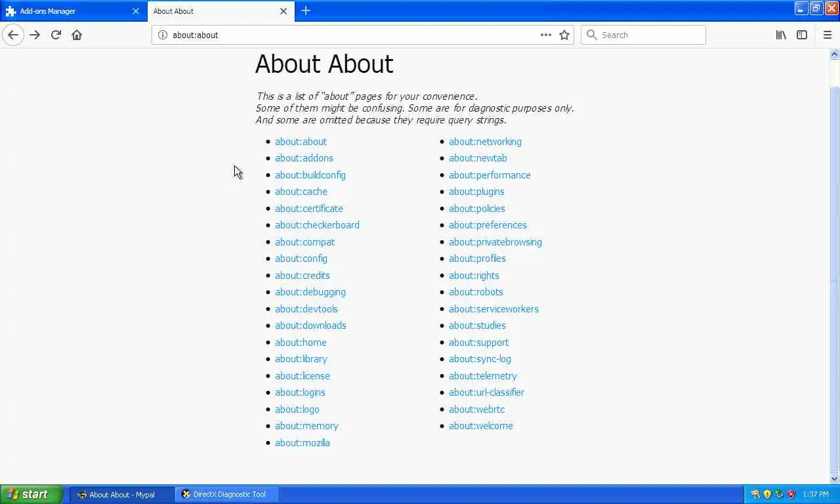Open the about:buildconfig link
Screen dimensions: 840x504
tap(310, 175)
